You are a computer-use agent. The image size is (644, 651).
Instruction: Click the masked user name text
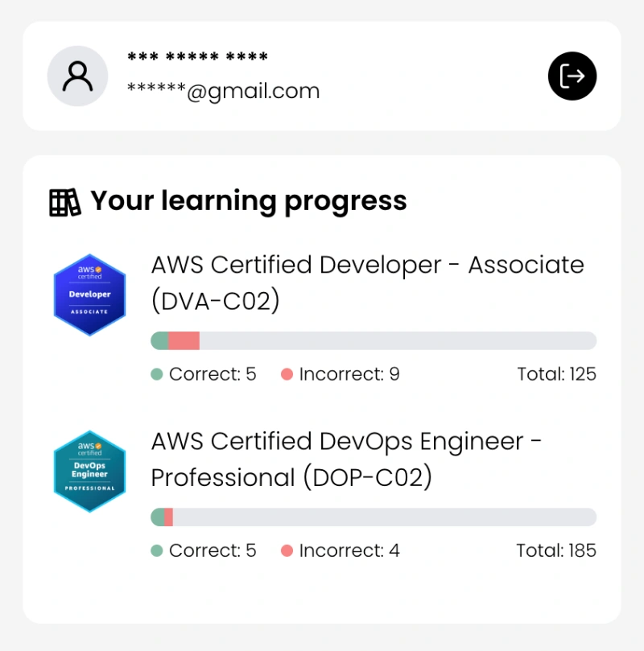point(197,58)
